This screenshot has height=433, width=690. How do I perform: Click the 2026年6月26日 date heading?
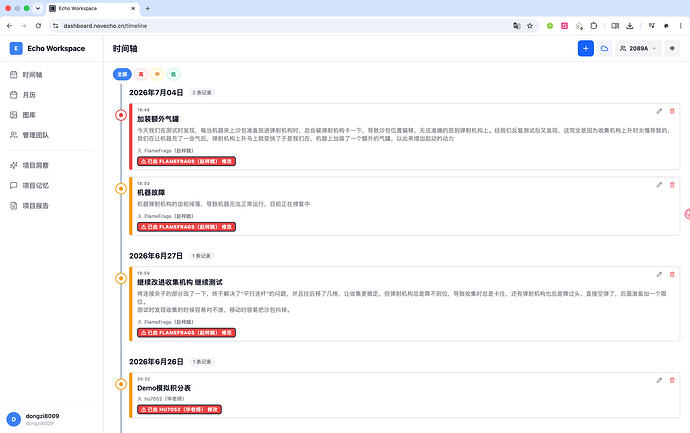click(x=156, y=362)
